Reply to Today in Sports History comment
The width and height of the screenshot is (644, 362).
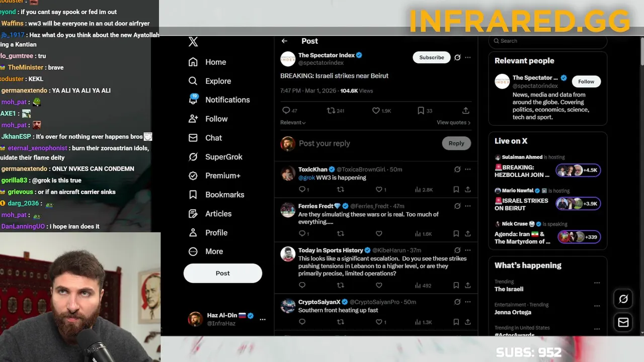(x=302, y=285)
